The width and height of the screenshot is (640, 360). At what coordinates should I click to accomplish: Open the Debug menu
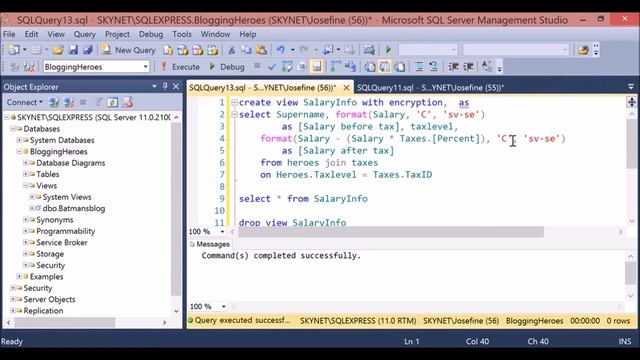click(151, 34)
